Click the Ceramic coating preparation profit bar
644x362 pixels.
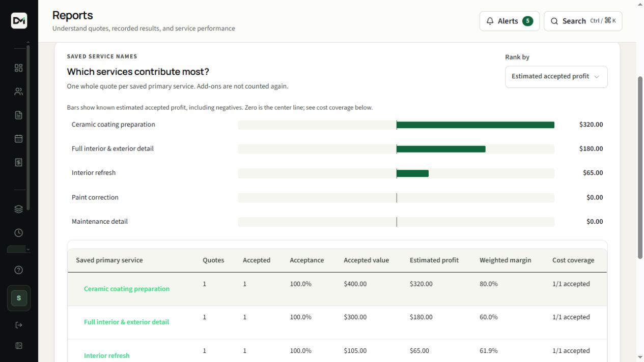point(475,125)
